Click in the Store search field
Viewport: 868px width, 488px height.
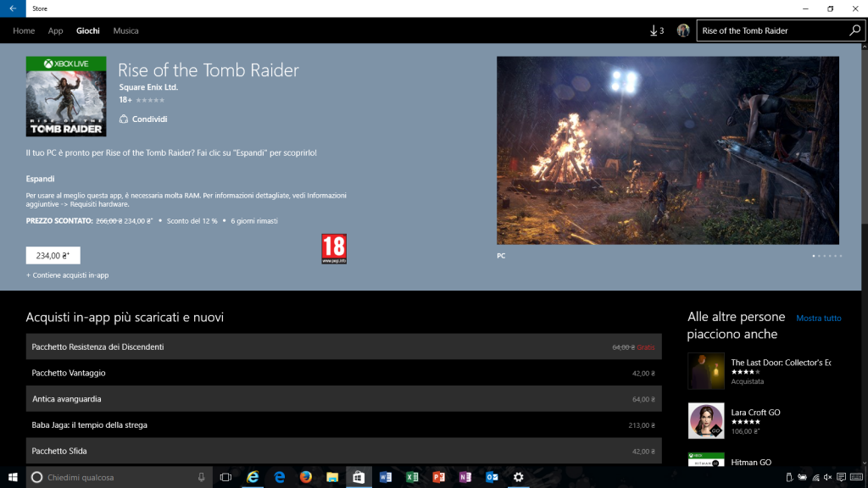(x=772, y=30)
